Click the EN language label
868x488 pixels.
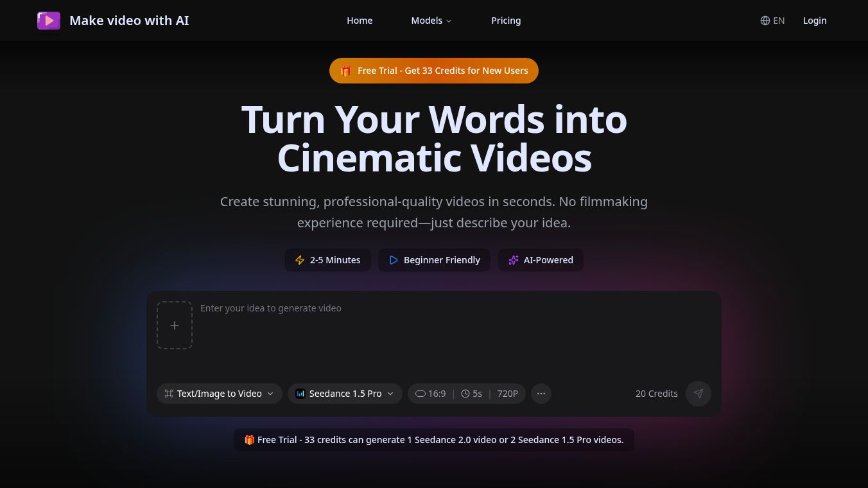tap(779, 21)
